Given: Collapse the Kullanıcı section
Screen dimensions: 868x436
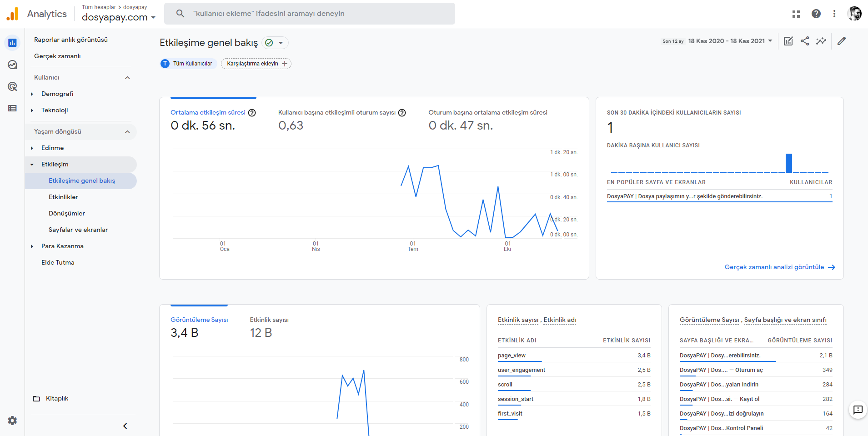Looking at the screenshot, I should coord(128,78).
